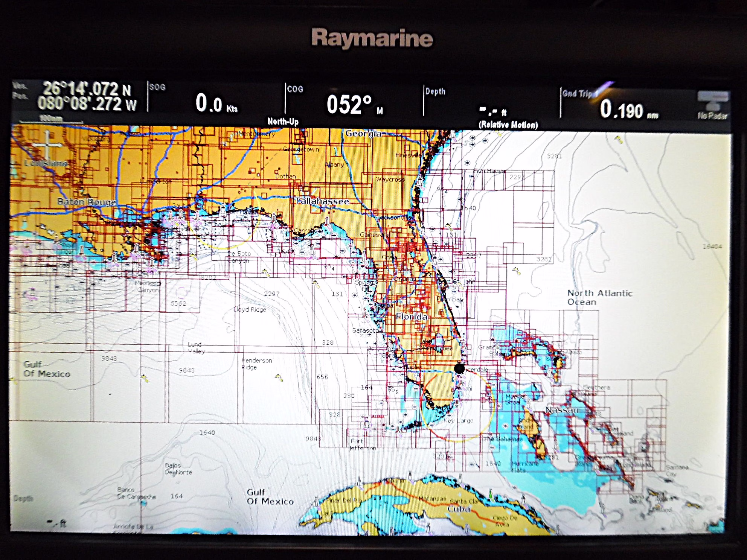Toggle the Relative Motion mode label
The width and height of the screenshot is (747, 560).
point(508,125)
